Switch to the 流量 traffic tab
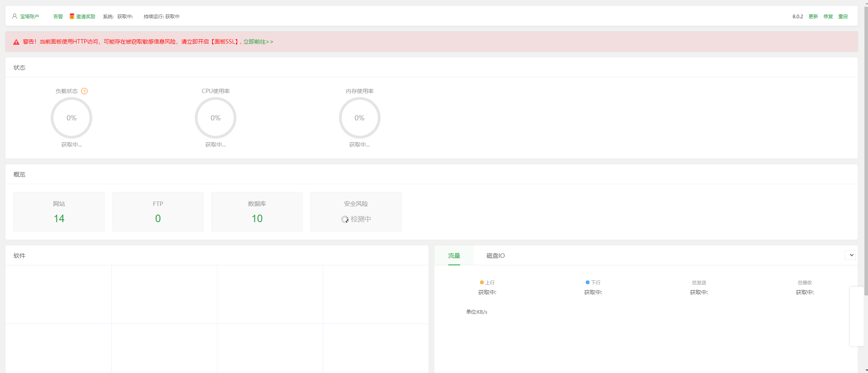 (x=454, y=256)
